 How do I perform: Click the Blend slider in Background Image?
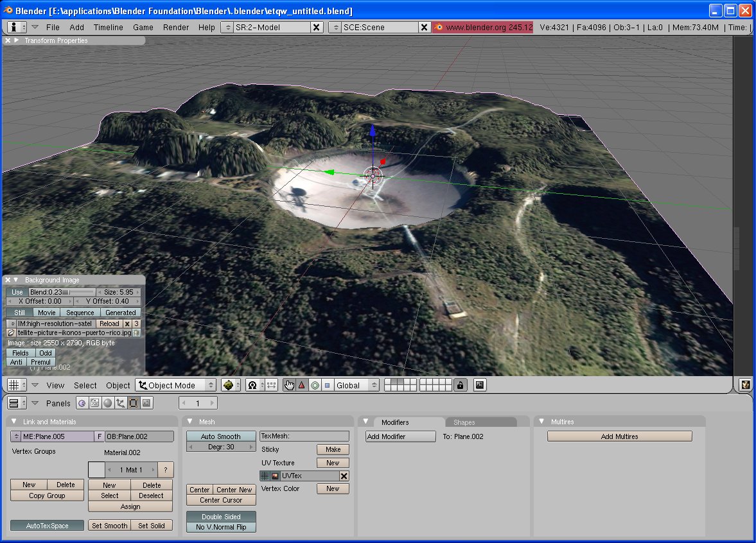tap(62, 292)
